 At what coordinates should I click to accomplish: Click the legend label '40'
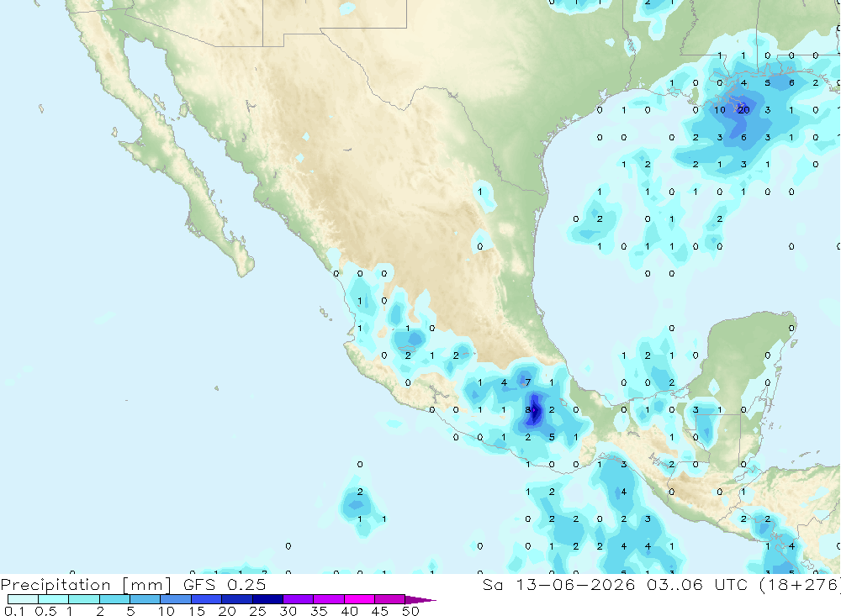(349, 611)
